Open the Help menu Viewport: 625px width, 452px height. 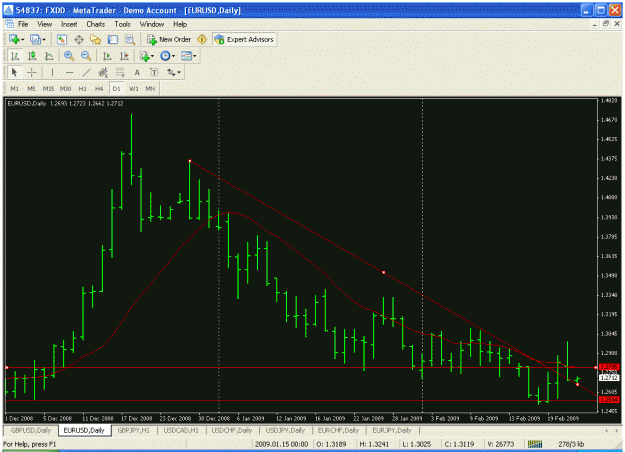[x=180, y=24]
